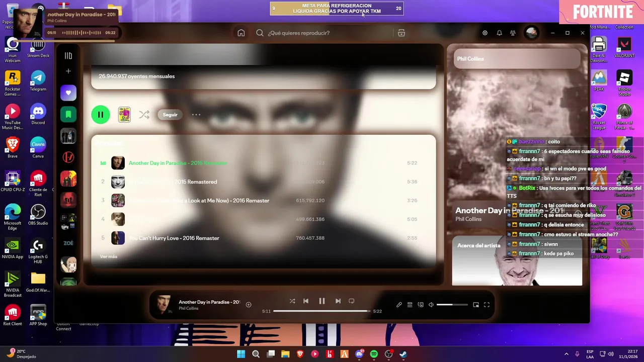
Task: Go to Spotify home via house icon
Action: pyautogui.click(x=241, y=33)
